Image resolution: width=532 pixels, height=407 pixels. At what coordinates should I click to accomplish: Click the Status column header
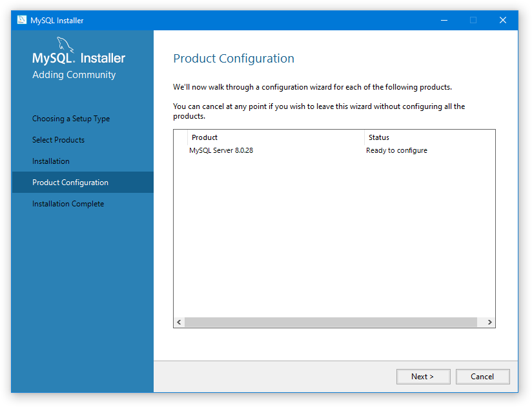click(x=429, y=137)
